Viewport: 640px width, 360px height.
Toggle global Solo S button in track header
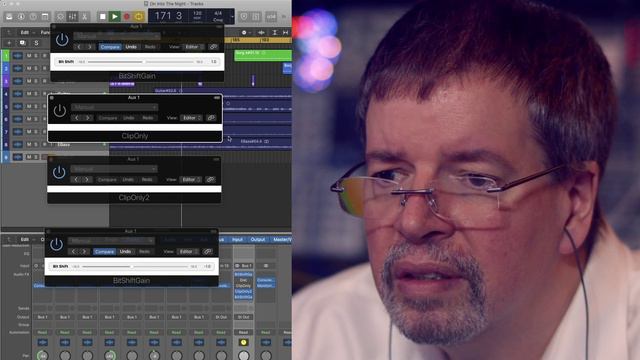pyautogui.click(x=36, y=43)
